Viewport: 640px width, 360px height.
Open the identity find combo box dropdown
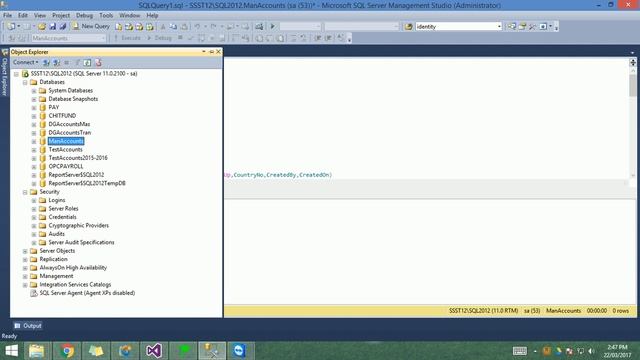499,27
